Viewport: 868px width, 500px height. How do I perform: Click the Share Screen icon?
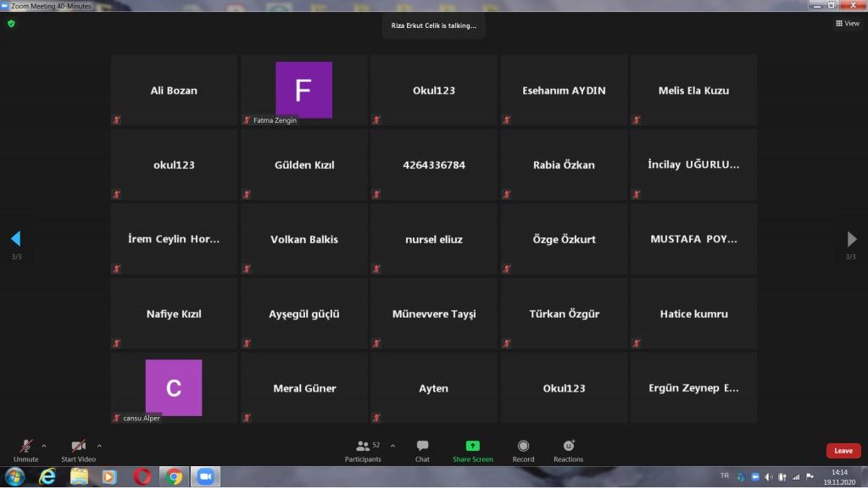tap(472, 447)
